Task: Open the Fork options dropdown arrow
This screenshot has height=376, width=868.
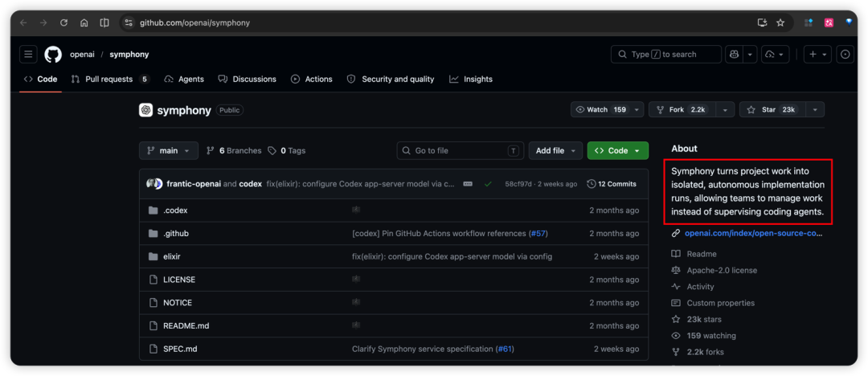Action: click(725, 109)
